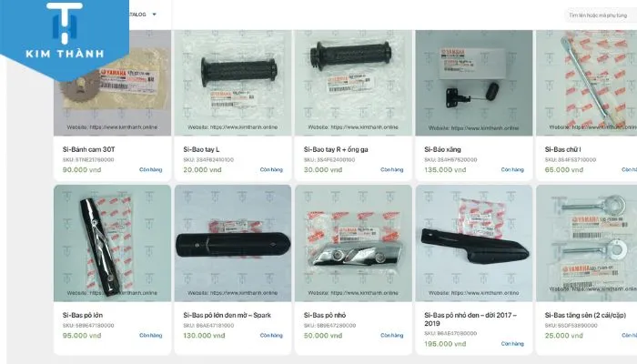Click the part search field

(601, 15)
